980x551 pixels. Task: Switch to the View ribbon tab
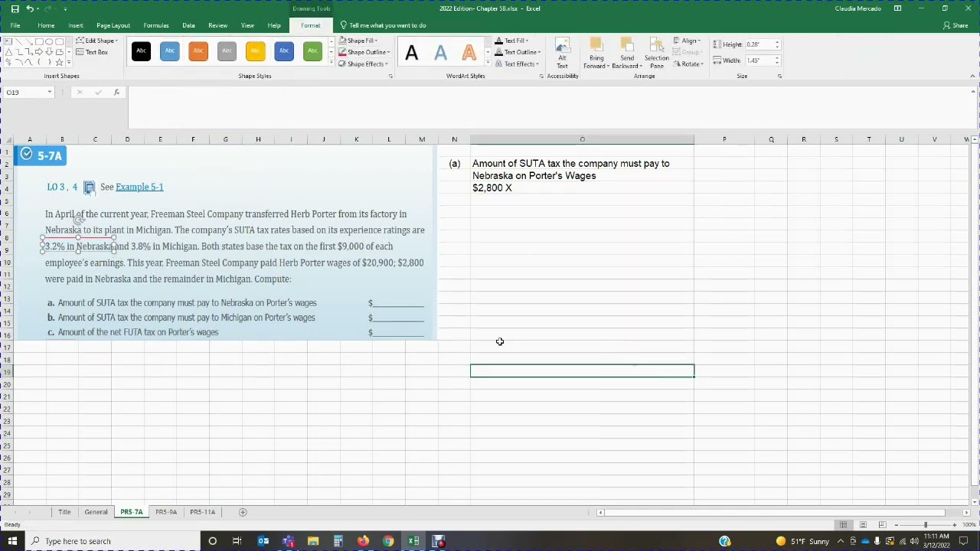point(247,25)
